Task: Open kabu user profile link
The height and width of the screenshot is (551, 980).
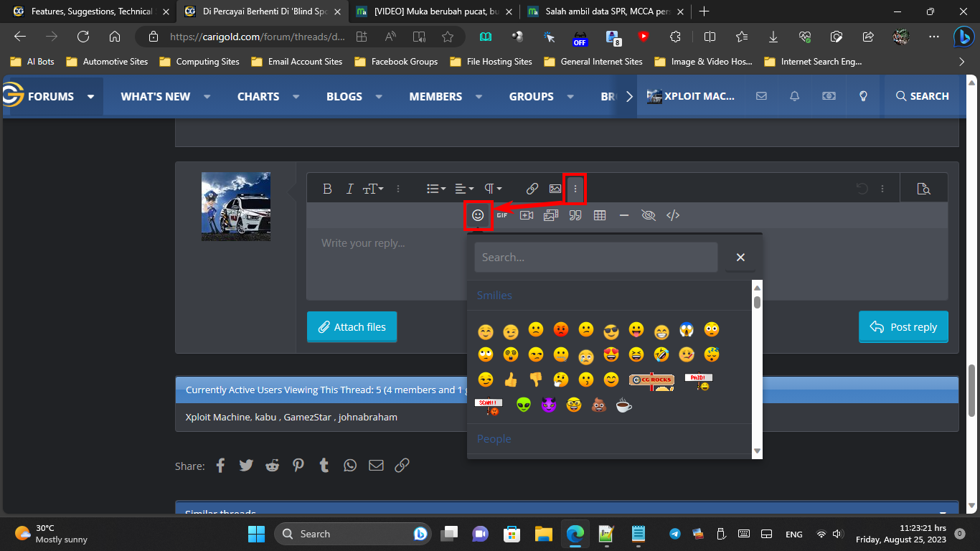Action: coord(265,417)
